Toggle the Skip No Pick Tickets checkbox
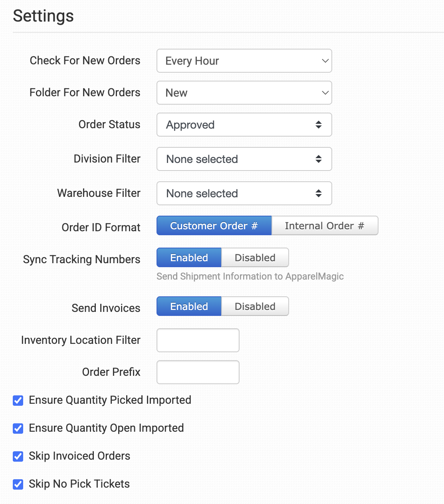Screen dimensions: 444x504 (18, 484)
